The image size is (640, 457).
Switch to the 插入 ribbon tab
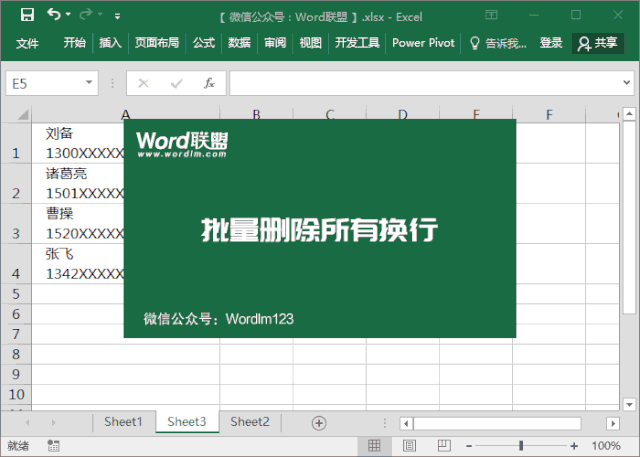110,43
